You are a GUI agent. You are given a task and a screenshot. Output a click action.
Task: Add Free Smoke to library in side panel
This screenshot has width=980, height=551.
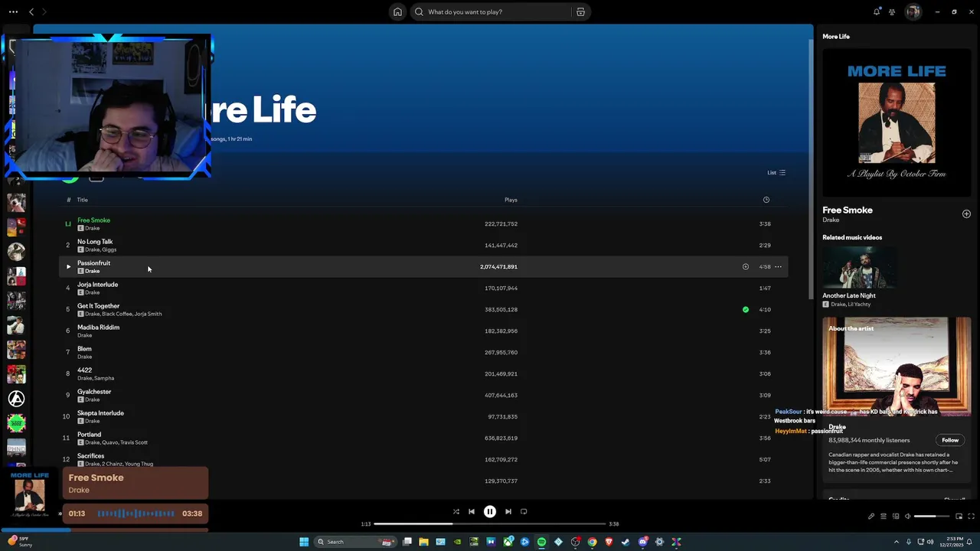(966, 214)
